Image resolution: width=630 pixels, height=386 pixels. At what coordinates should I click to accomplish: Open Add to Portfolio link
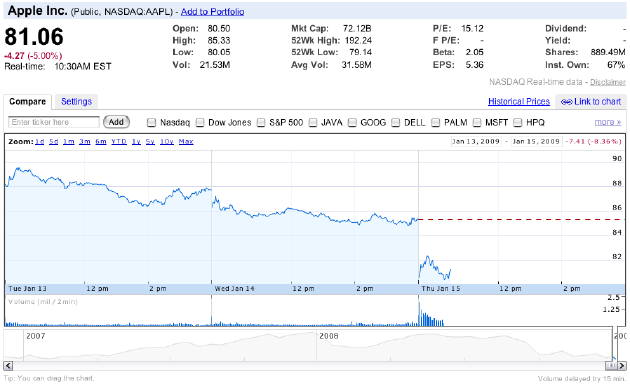(213, 12)
